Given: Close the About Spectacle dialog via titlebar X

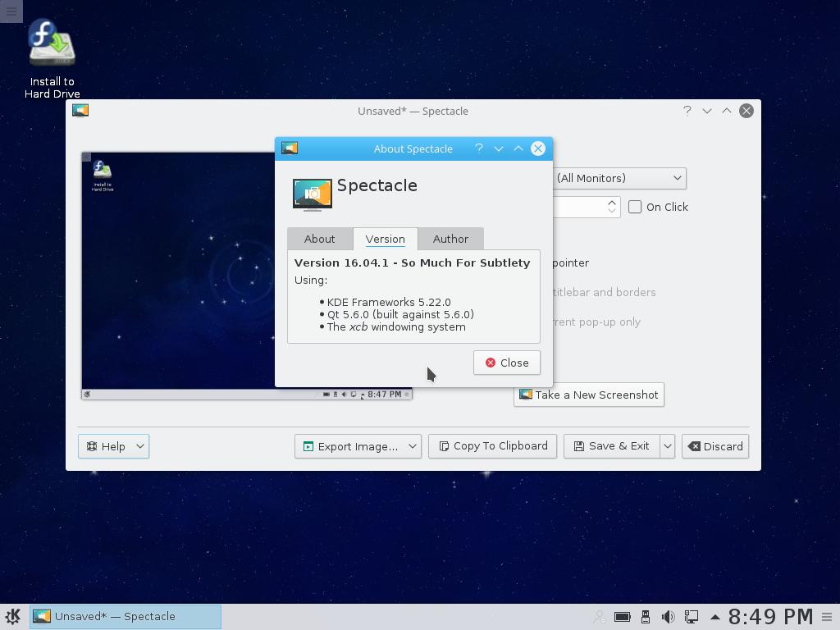Looking at the screenshot, I should (x=538, y=148).
